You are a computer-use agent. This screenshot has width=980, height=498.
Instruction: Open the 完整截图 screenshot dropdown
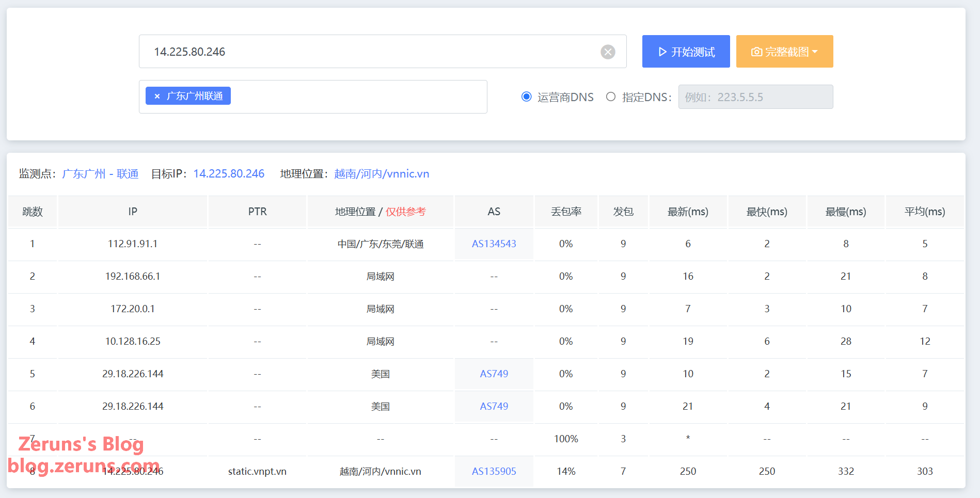(784, 52)
